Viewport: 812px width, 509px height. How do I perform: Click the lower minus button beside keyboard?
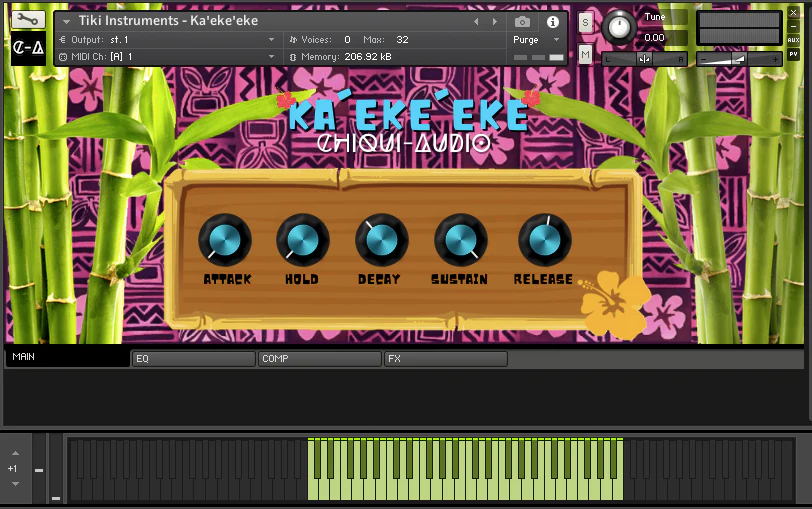pyautogui.click(x=56, y=498)
